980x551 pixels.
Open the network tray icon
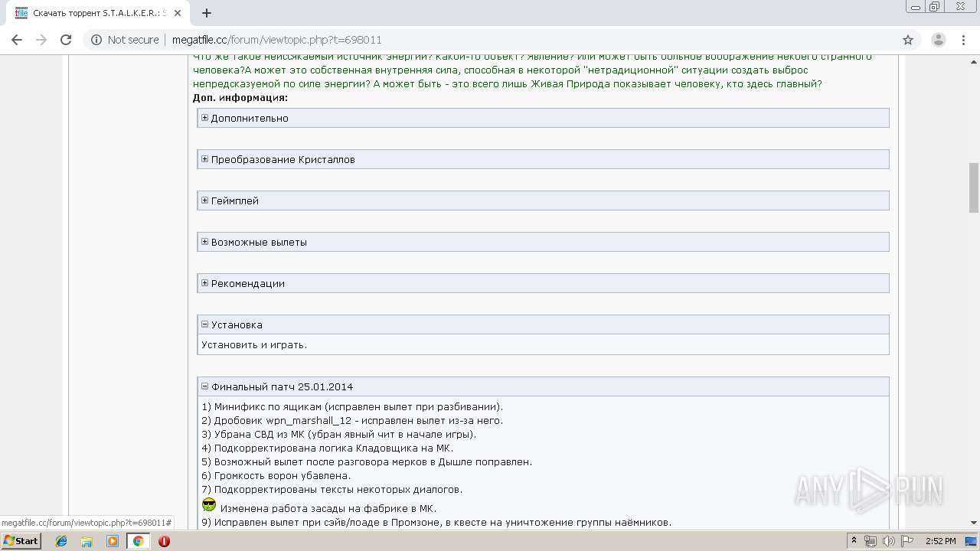pos(871,541)
